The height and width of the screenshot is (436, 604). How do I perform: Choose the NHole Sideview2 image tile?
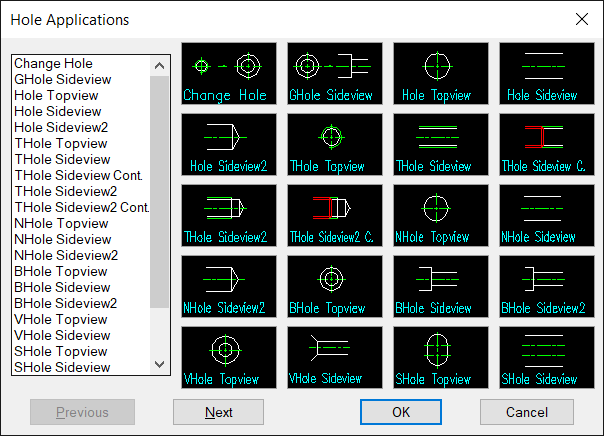[229, 286]
